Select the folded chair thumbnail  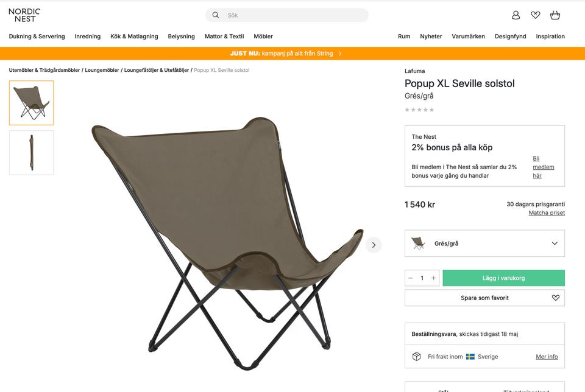(x=31, y=153)
